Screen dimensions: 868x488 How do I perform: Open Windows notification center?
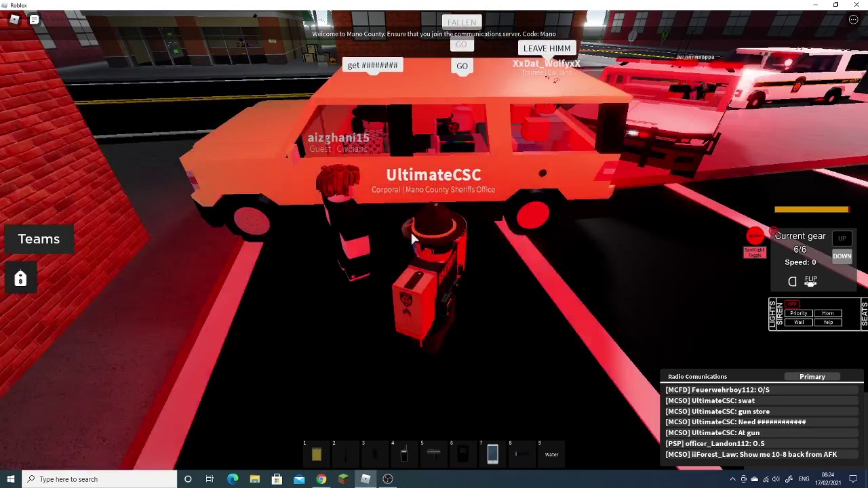tap(853, 479)
